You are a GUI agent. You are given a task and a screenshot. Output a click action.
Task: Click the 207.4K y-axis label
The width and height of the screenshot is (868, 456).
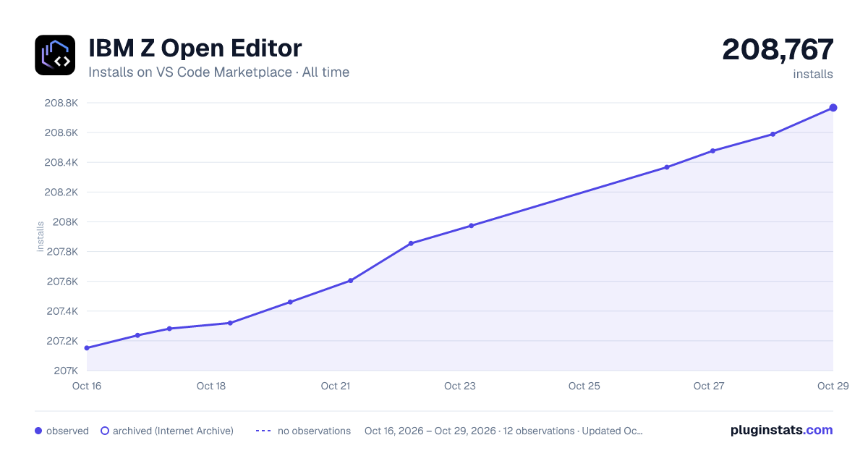click(62, 311)
